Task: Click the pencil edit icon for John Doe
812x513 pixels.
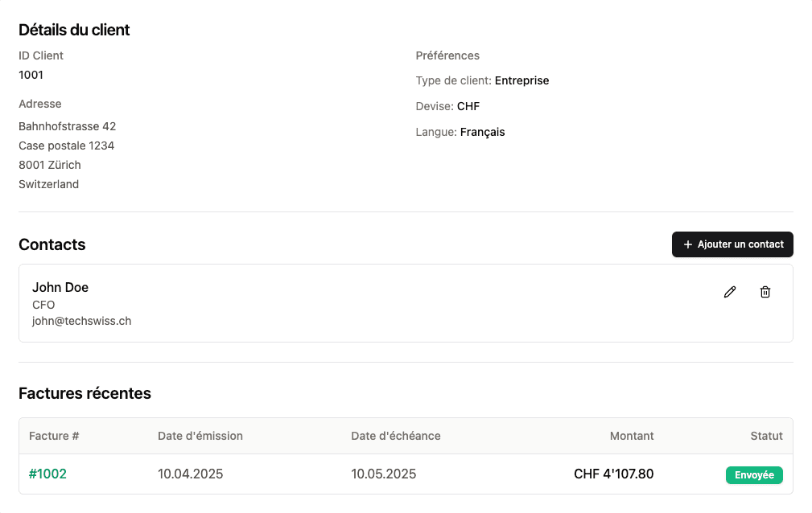Action: 730,292
